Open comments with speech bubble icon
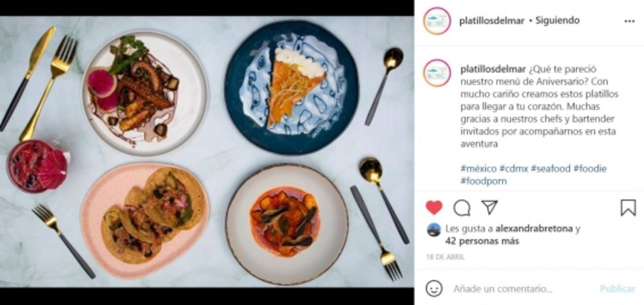The image size is (644, 305). (x=462, y=208)
